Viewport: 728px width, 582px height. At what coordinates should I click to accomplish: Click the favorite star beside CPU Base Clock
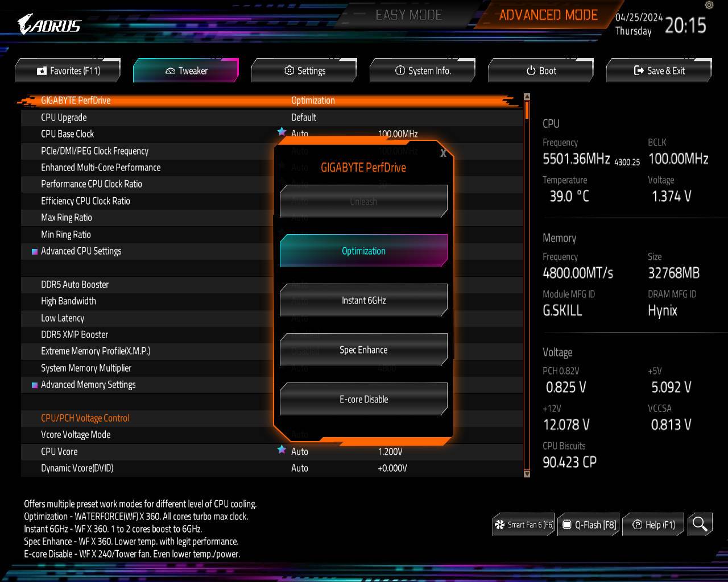[282, 132]
